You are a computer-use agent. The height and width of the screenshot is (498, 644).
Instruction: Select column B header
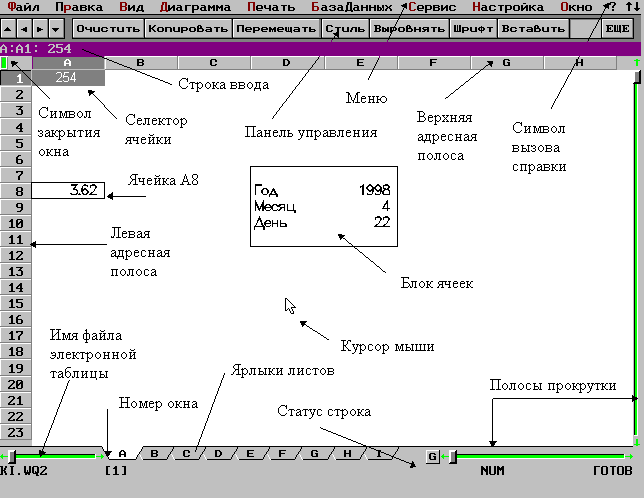pos(140,63)
